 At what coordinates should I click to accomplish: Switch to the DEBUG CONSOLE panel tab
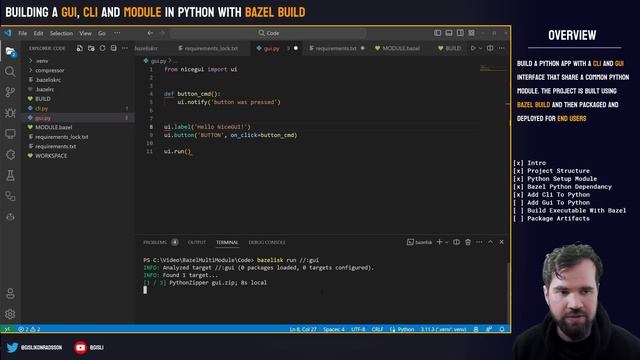[x=267, y=242]
